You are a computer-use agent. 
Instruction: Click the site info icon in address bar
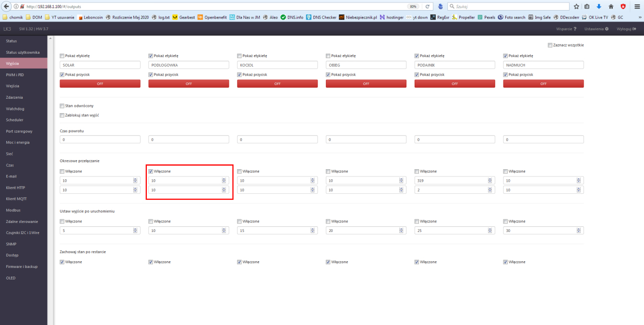(16, 7)
